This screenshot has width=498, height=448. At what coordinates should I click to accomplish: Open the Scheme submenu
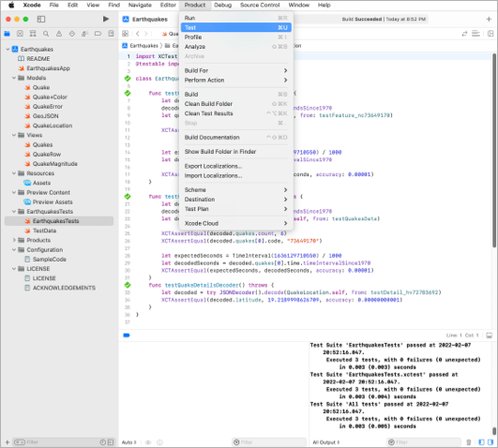236,190
